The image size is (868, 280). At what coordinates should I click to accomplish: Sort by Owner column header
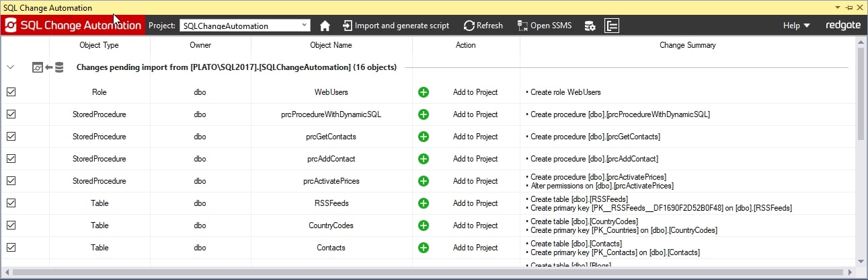point(200,45)
